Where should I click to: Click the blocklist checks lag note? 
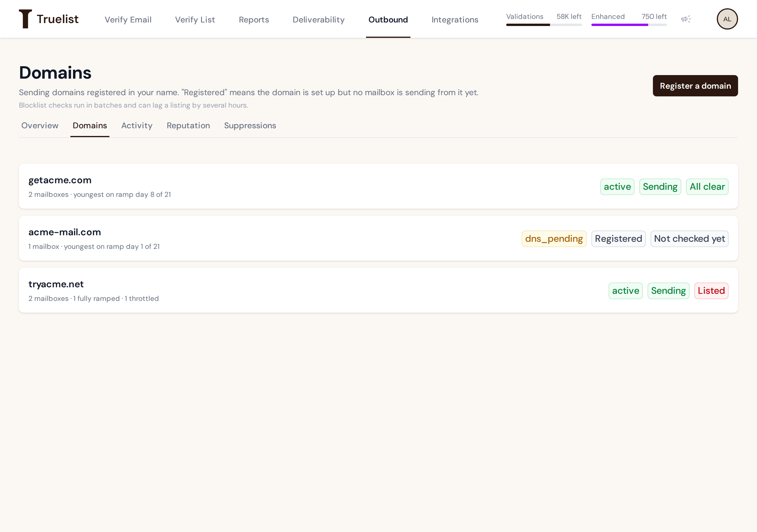click(134, 105)
